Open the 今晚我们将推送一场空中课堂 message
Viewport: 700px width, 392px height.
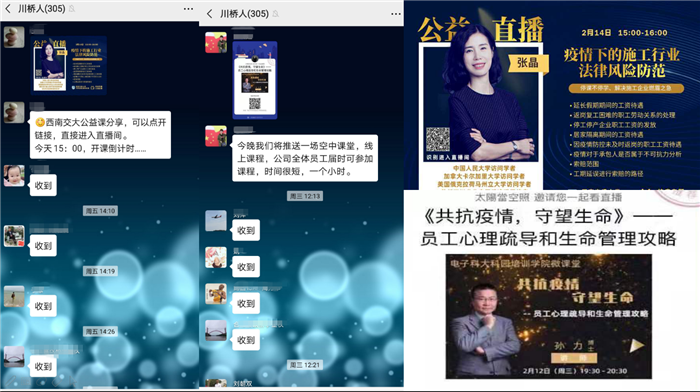point(305,158)
